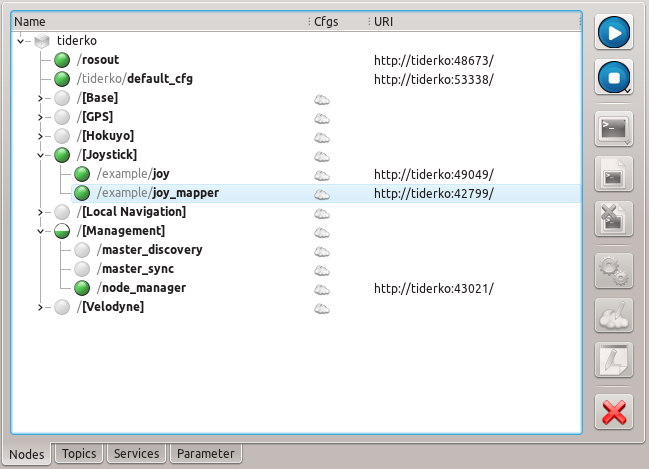649x469 pixels.
Task: Expand the [Velodyne] group
Action: 41,308
